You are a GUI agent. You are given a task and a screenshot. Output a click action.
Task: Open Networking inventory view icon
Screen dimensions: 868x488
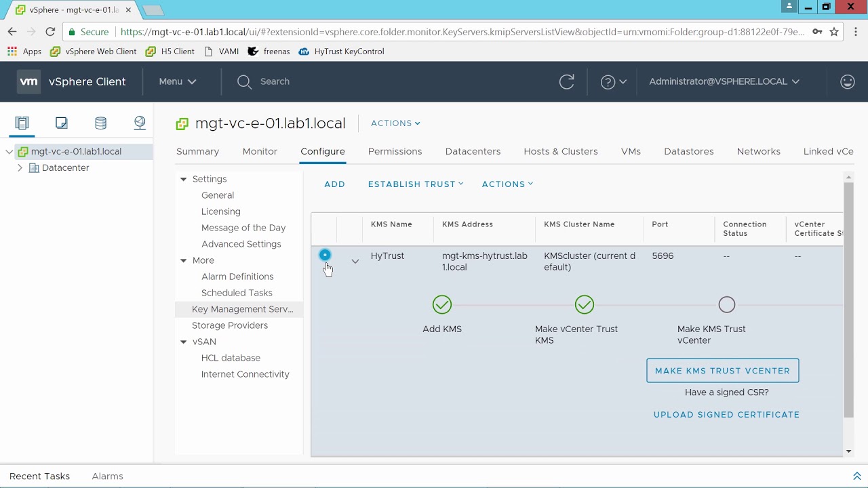(140, 123)
